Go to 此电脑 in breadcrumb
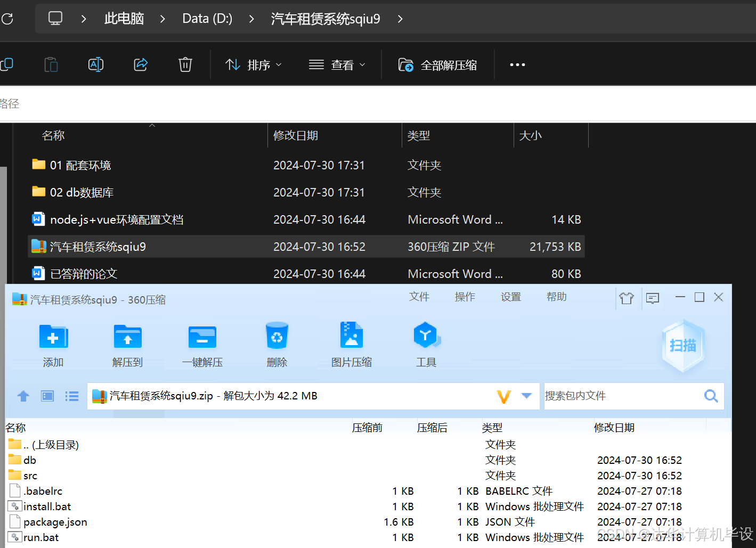 tap(124, 19)
